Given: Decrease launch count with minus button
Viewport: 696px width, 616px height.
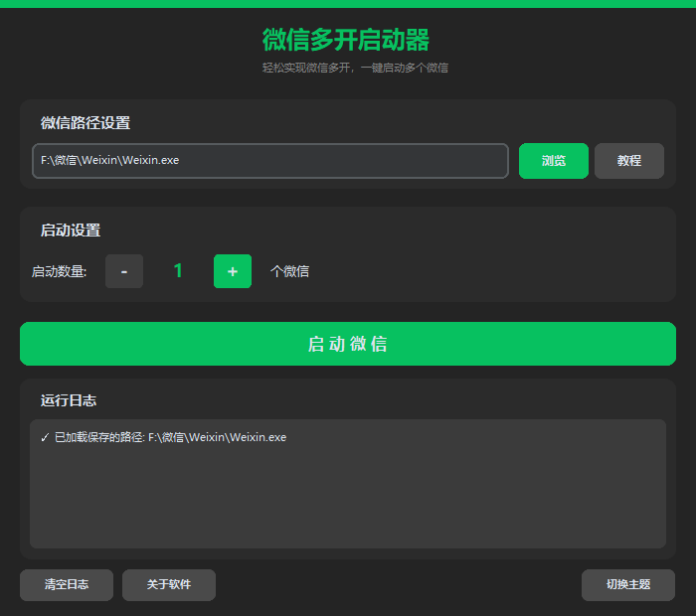Looking at the screenshot, I should (x=124, y=271).
